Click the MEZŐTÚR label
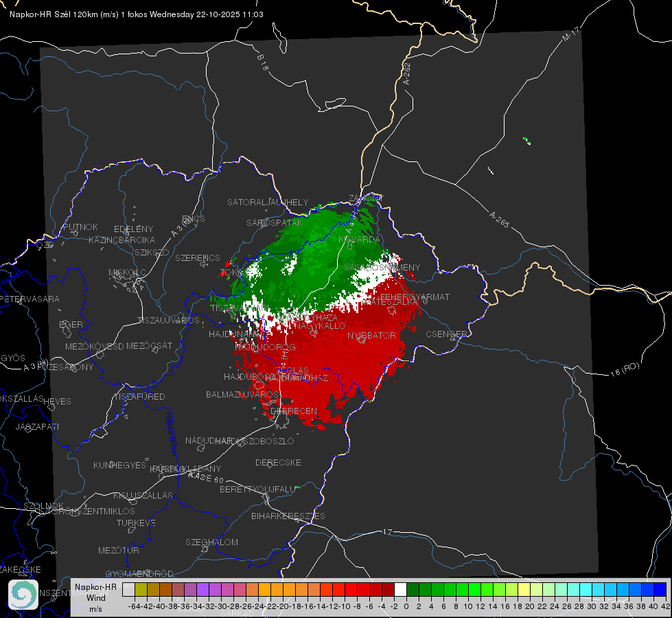The height and width of the screenshot is (618, 672). (119, 550)
